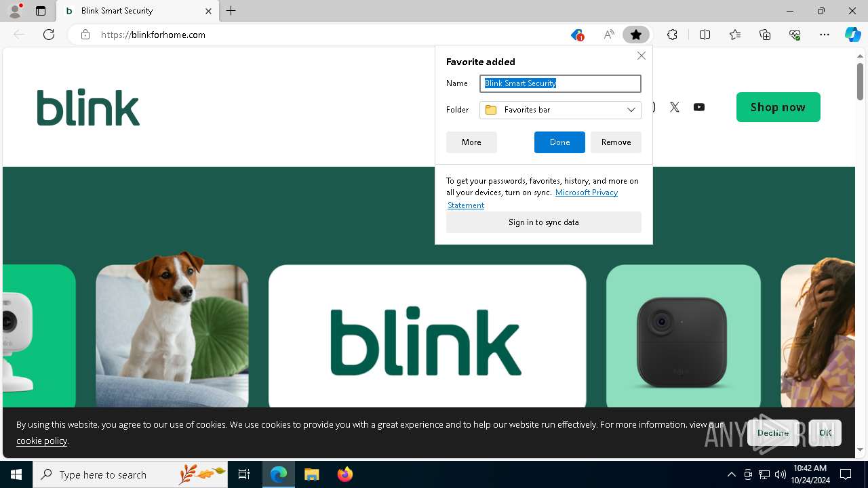Open tab actions menu icon
Screen dimensions: 868x488
pyautogui.click(x=41, y=11)
